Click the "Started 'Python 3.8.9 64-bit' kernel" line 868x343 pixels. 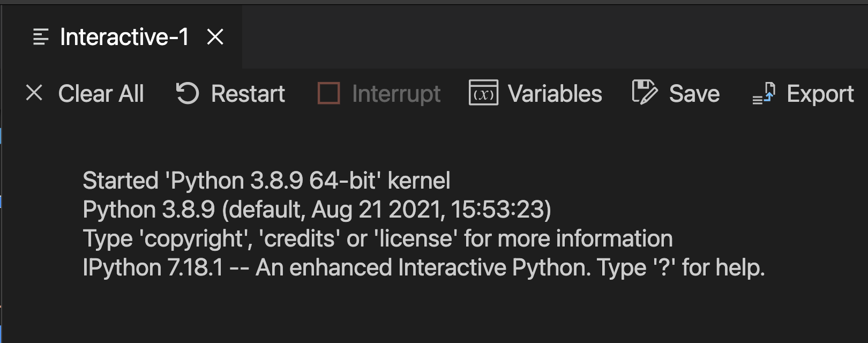point(266,181)
